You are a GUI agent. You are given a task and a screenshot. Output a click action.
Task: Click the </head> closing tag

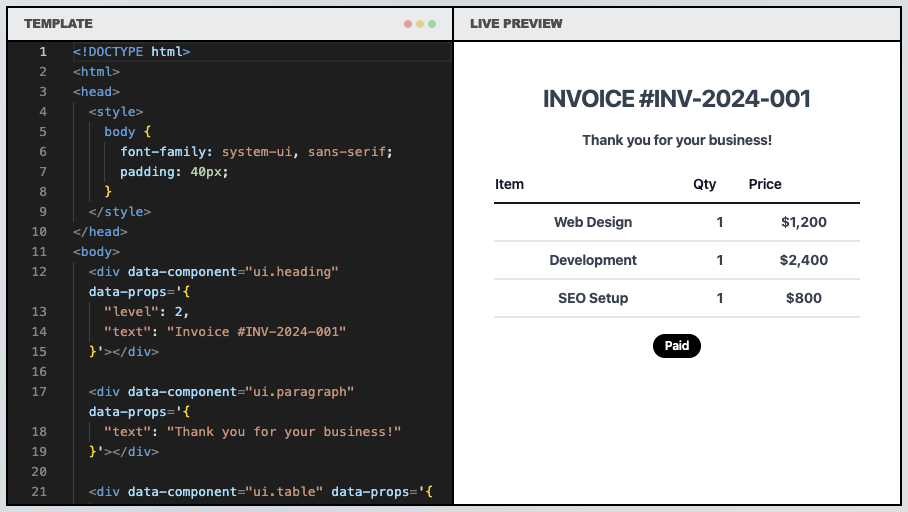tap(100, 232)
